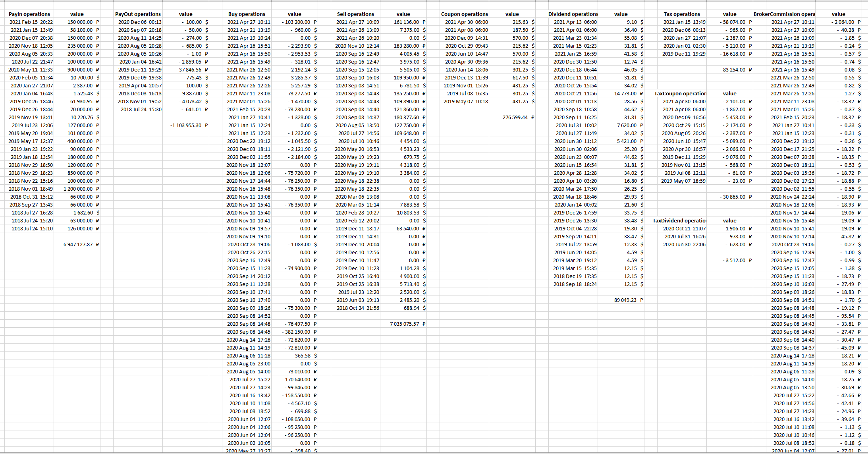This screenshot has height=454, width=868.
Task: Select Sell date 2018 Oct 24 21:56
Action: [x=355, y=308]
